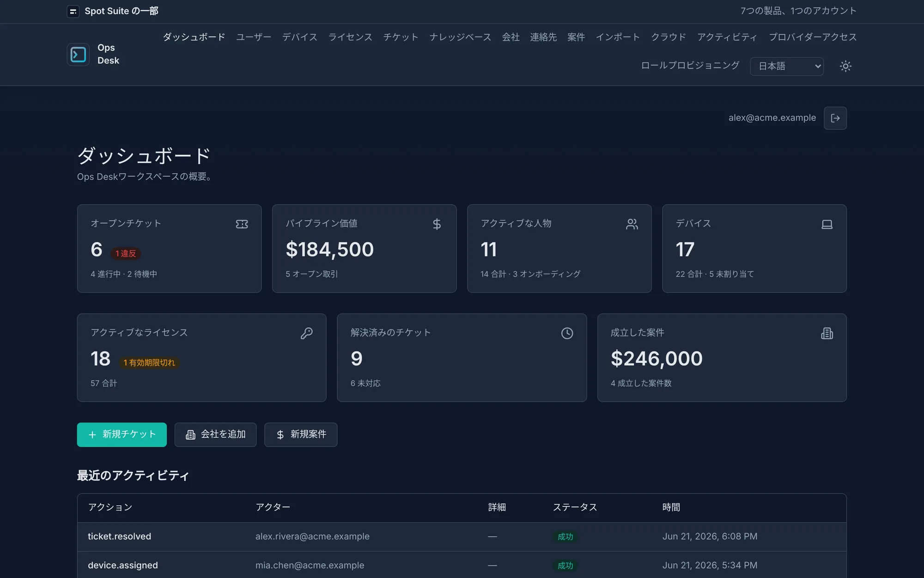Click the 7つの製品、1つのアカウント text
This screenshot has width=924, height=578.
[x=798, y=11]
